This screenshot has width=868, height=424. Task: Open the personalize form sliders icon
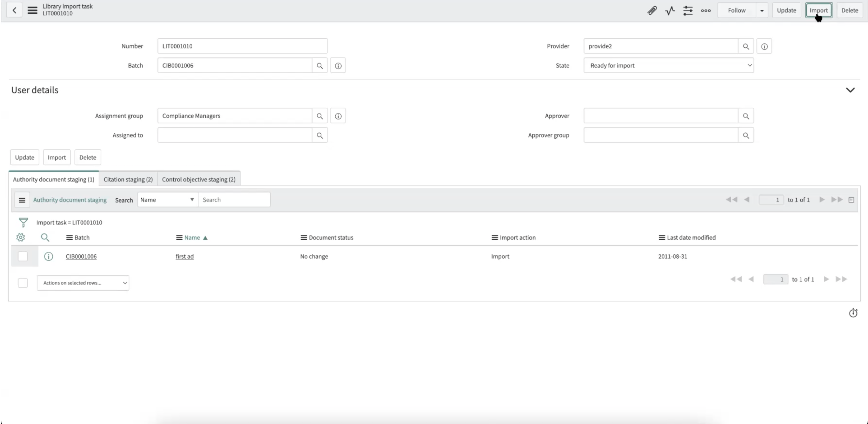(688, 11)
